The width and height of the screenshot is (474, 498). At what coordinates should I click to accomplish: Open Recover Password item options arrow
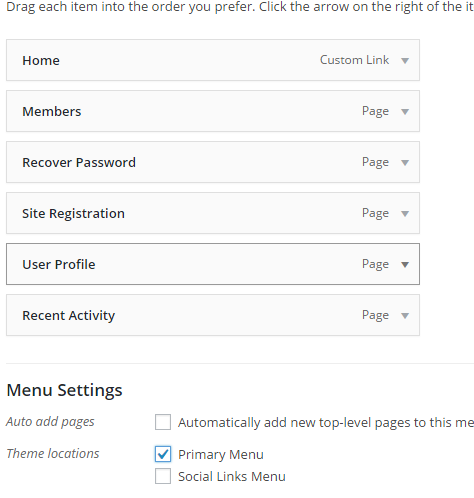(x=405, y=163)
